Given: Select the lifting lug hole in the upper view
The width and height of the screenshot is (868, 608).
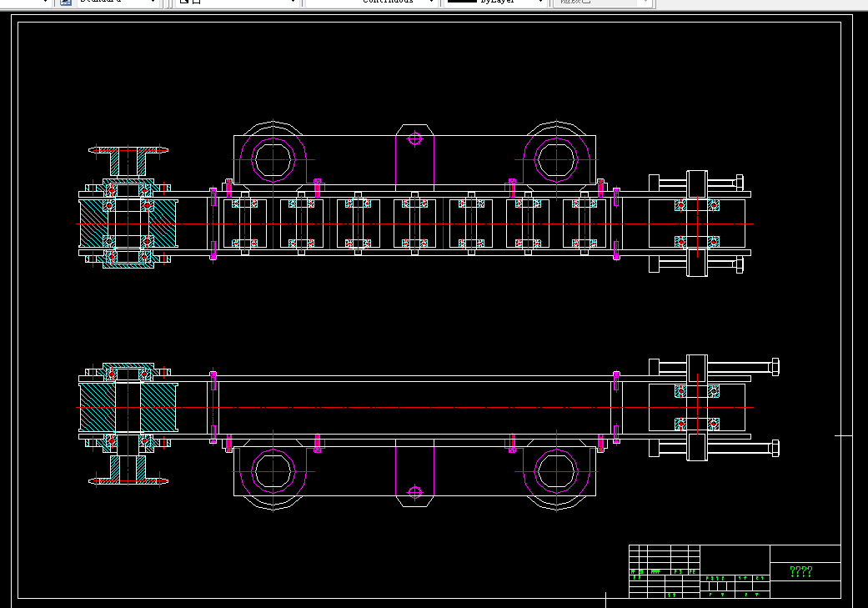Looking at the screenshot, I should [x=414, y=138].
